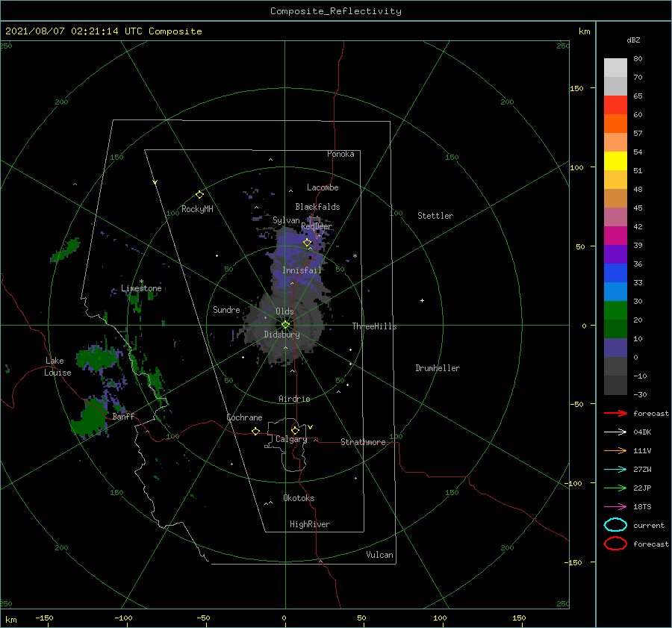The height and width of the screenshot is (628, 672).
Task: Click the Drumheller label
Action: pos(438,368)
